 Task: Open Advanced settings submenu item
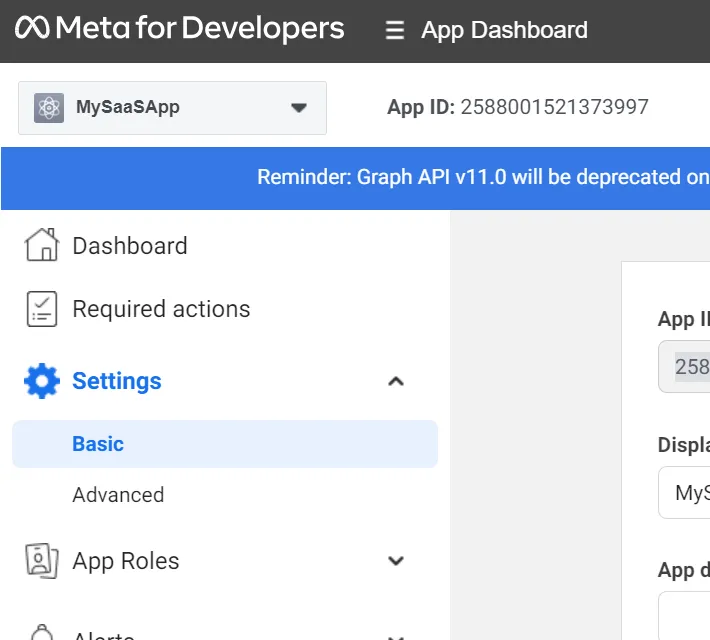[118, 495]
